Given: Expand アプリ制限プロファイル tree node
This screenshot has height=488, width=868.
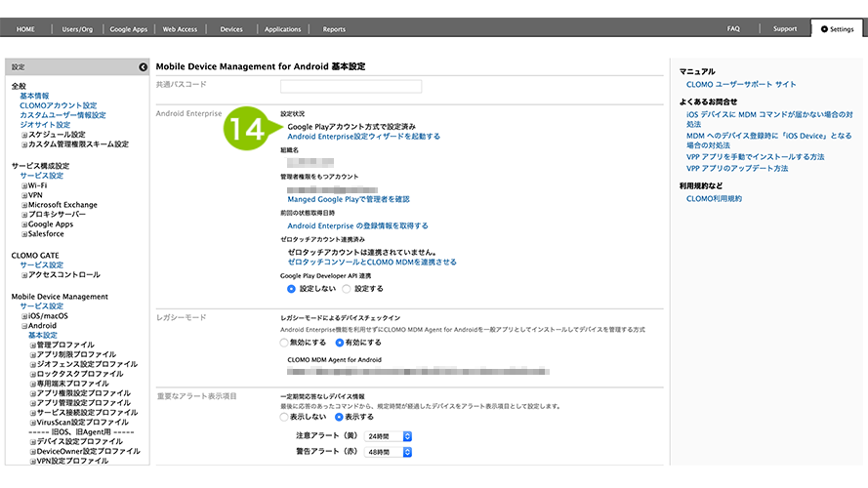Looking at the screenshot, I should pos(32,354).
